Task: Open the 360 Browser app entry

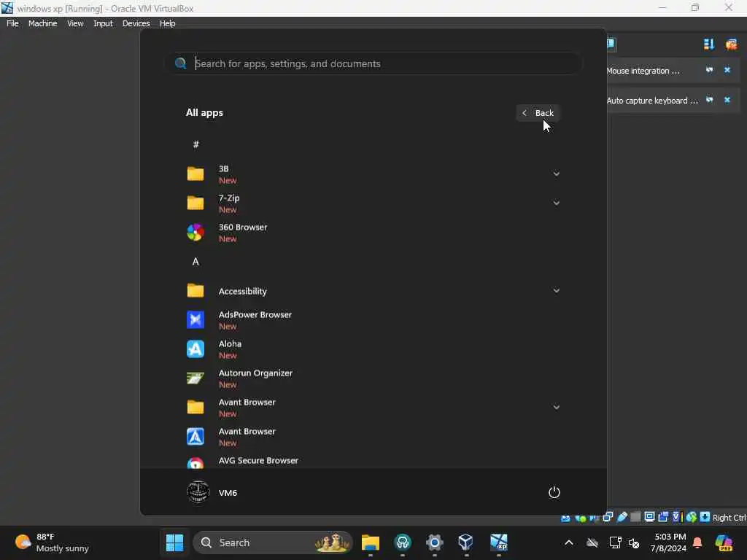Action: pyautogui.click(x=373, y=233)
